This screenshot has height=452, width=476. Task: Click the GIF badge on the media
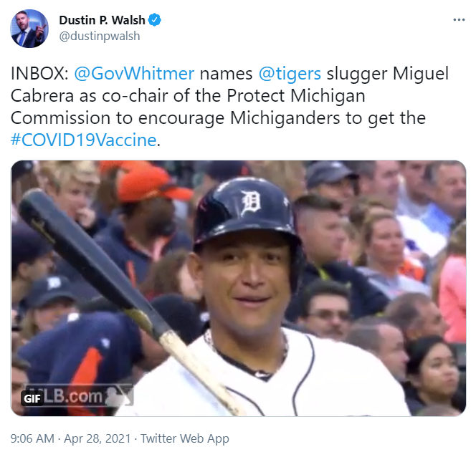click(x=32, y=398)
